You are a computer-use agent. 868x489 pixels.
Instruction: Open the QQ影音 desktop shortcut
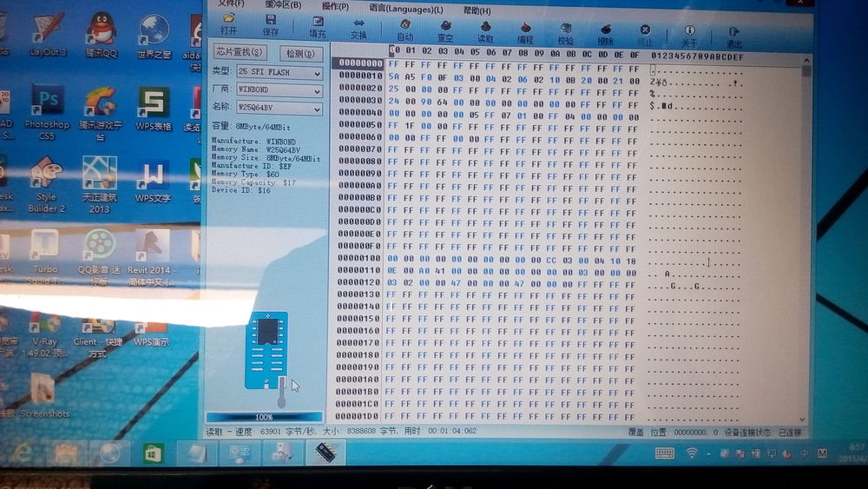click(x=100, y=257)
